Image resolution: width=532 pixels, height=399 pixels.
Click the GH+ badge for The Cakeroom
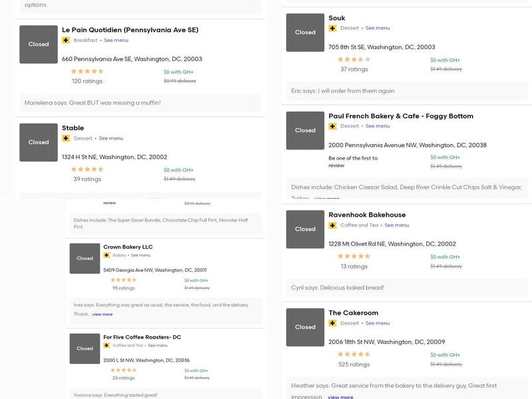[x=332, y=323]
